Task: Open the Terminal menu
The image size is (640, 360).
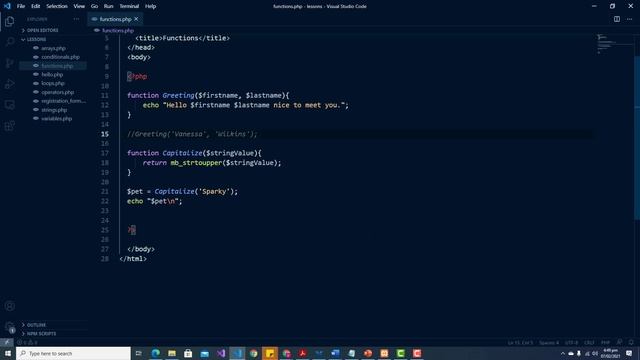Action: (129, 6)
